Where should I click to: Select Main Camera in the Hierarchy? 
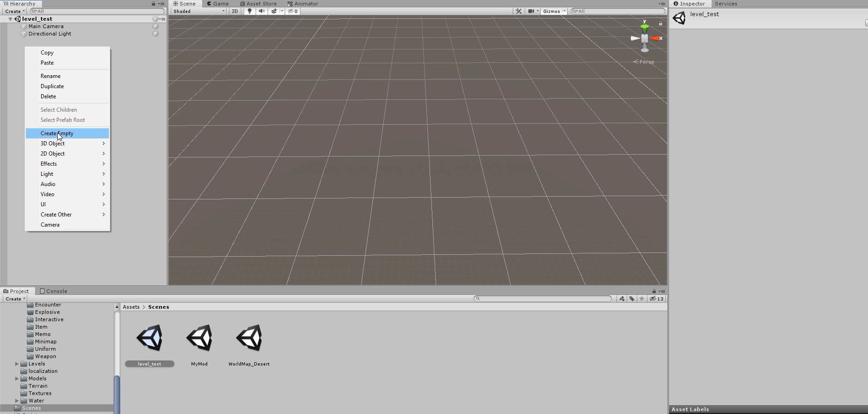pos(46,26)
